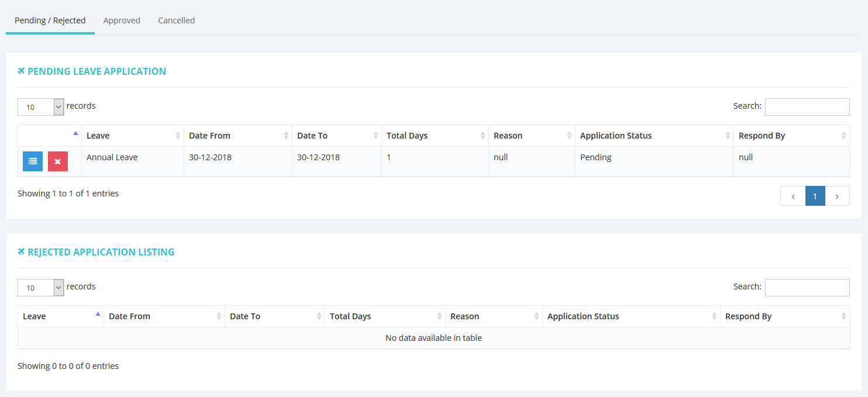Click the red cancel application icon
Viewport: 868px width, 397px height.
click(x=58, y=161)
